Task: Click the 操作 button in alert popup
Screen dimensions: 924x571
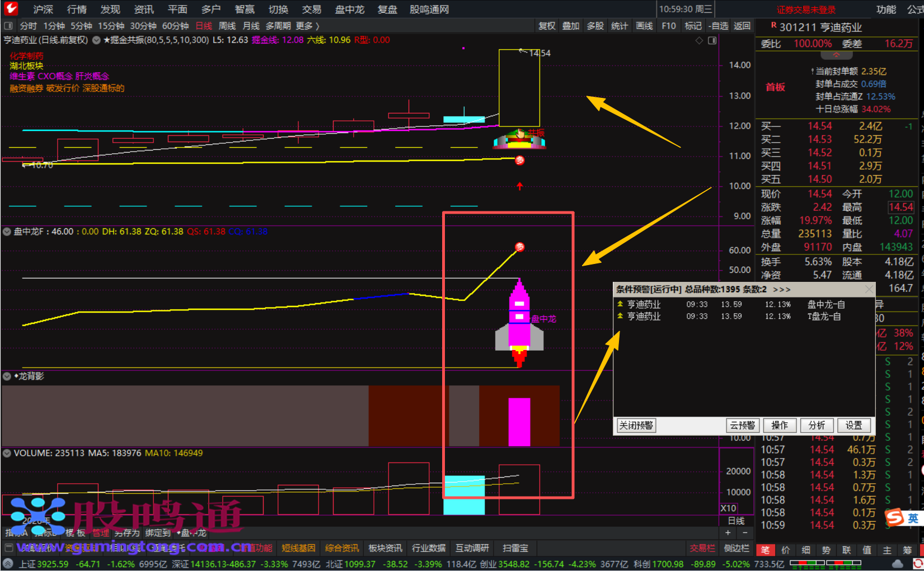Action: coord(780,426)
